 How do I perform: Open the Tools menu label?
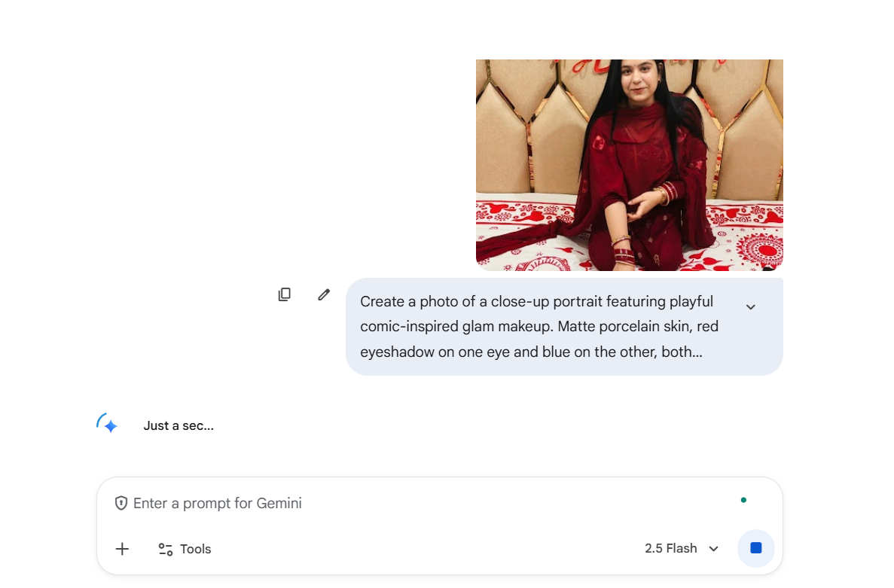pyautogui.click(x=195, y=549)
